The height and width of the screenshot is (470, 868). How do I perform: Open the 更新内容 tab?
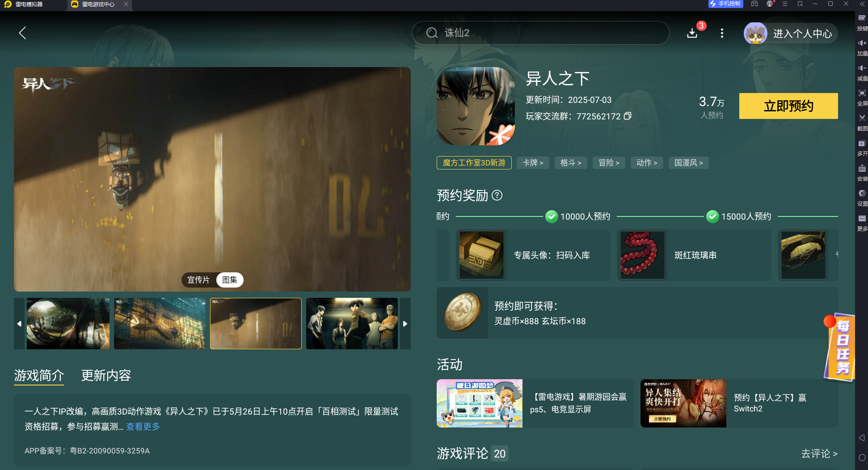coord(106,375)
